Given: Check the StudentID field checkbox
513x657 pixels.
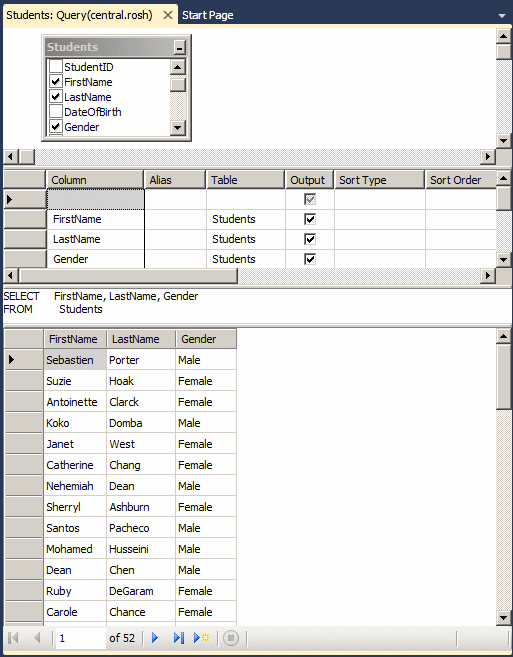Looking at the screenshot, I should (x=55, y=66).
